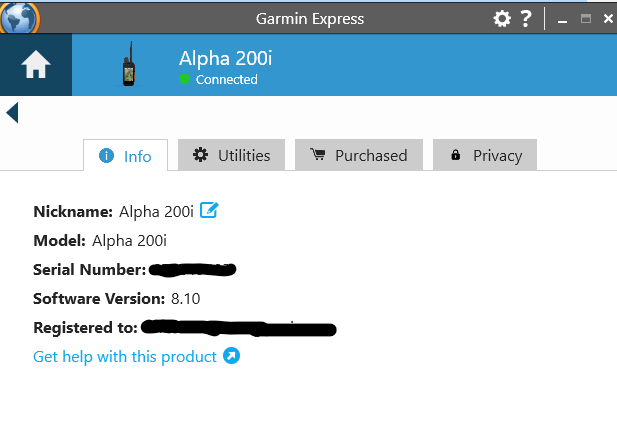Open the Purchased tab

pos(359,155)
